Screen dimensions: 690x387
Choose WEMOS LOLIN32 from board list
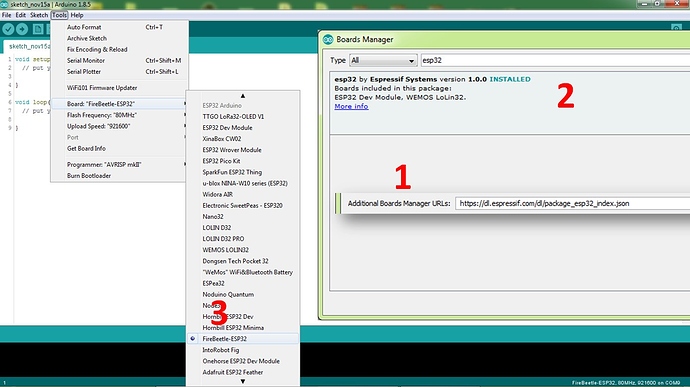[225, 250]
